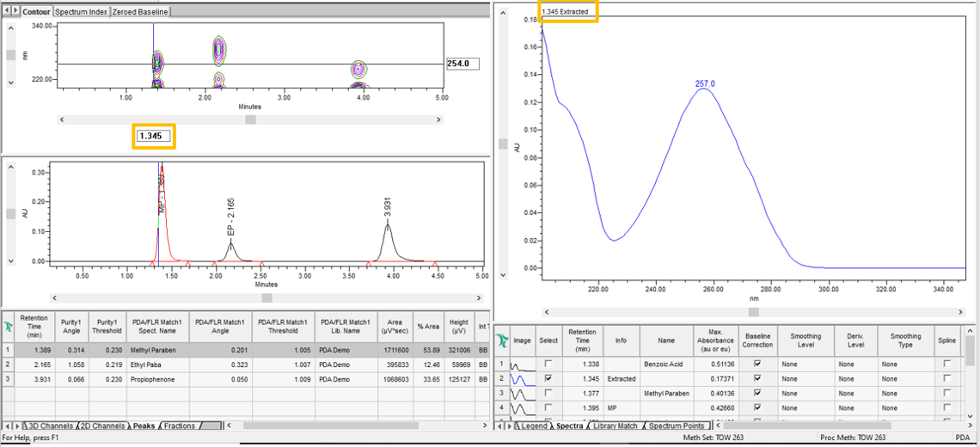Select the Propiophenone peak row
The image size is (980, 447).
(245, 377)
